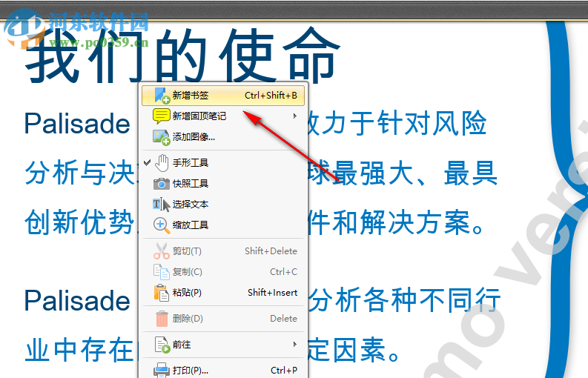The height and width of the screenshot is (378, 588).
Task: Click the snapshot camera icon
Action: [162, 184]
